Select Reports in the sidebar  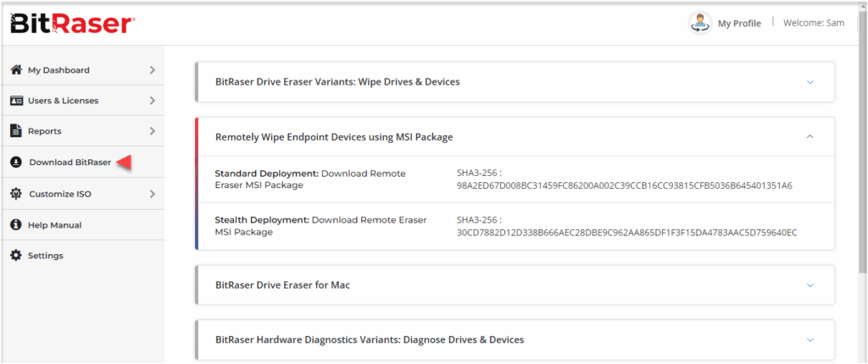[83, 131]
